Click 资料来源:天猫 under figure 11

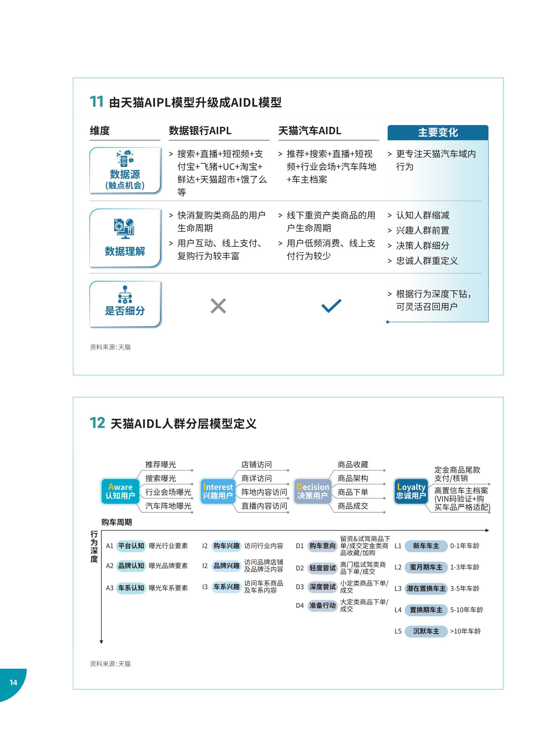pyautogui.click(x=110, y=347)
